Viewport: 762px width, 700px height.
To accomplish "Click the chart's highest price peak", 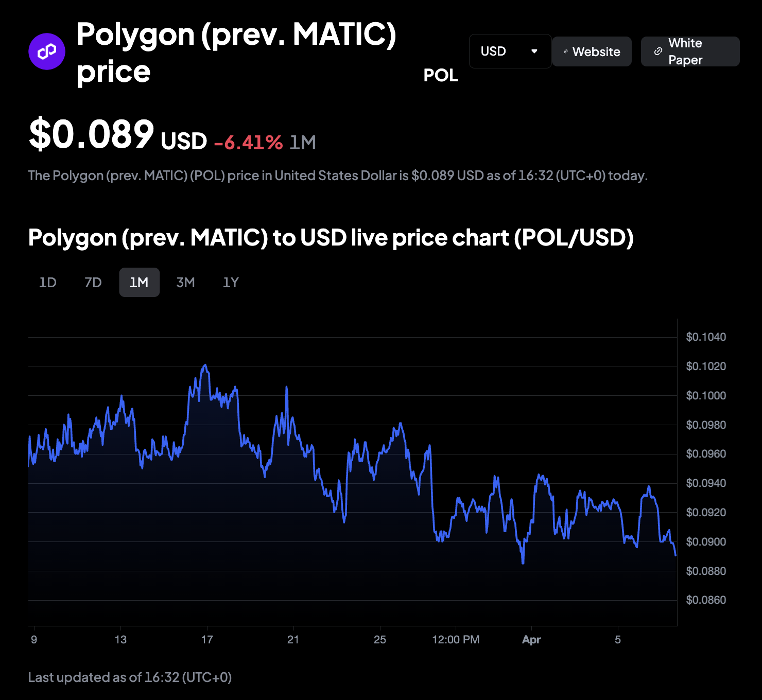I will point(205,365).
